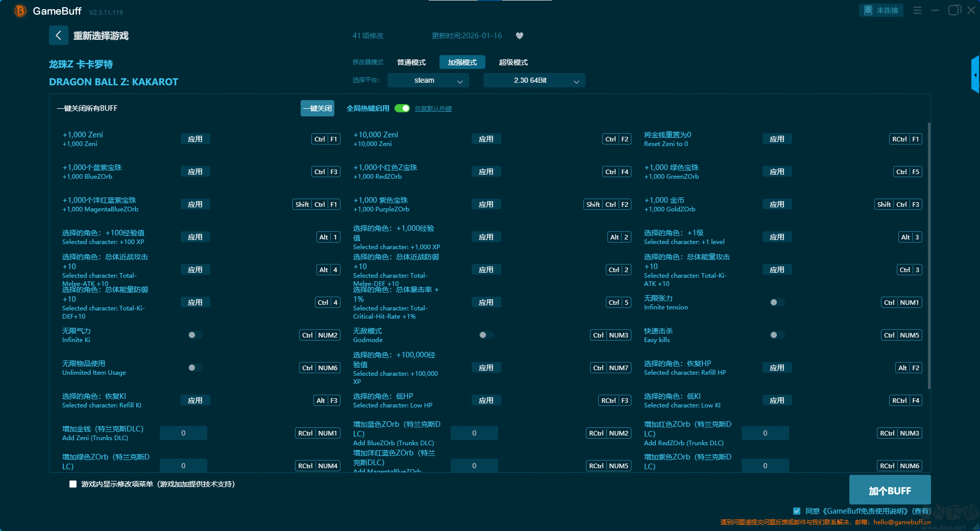Viewport: 980px width, 531px height.
Task: Close the GameBuff window
Action: coord(971,10)
